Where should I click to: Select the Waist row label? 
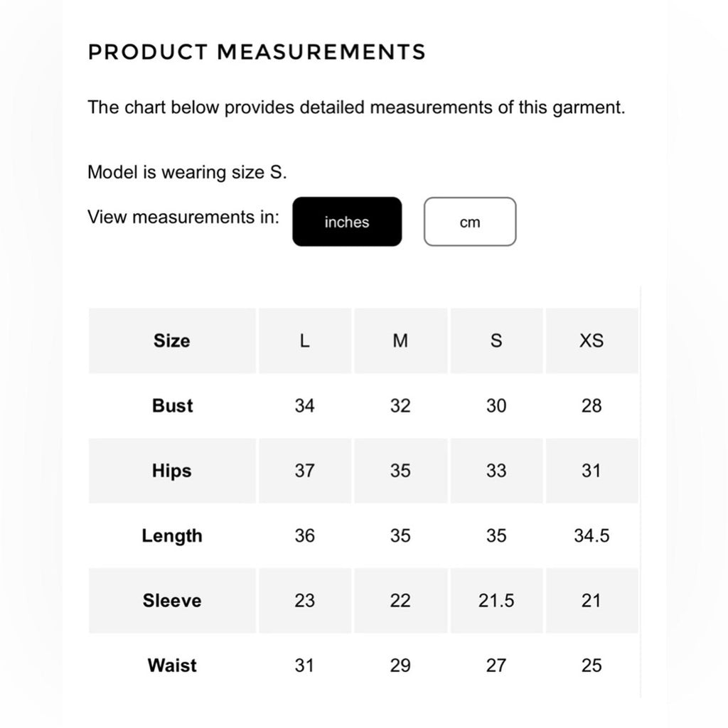tap(172, 665)
